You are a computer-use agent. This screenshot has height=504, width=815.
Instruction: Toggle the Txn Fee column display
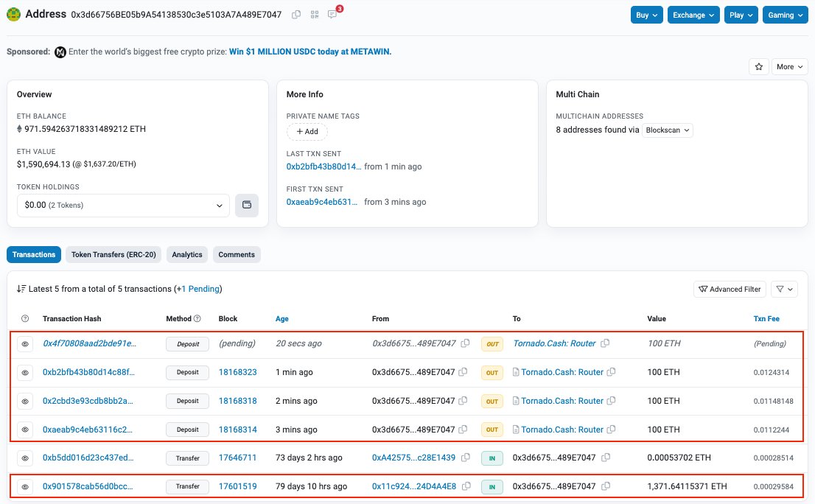tap(766, 318)
